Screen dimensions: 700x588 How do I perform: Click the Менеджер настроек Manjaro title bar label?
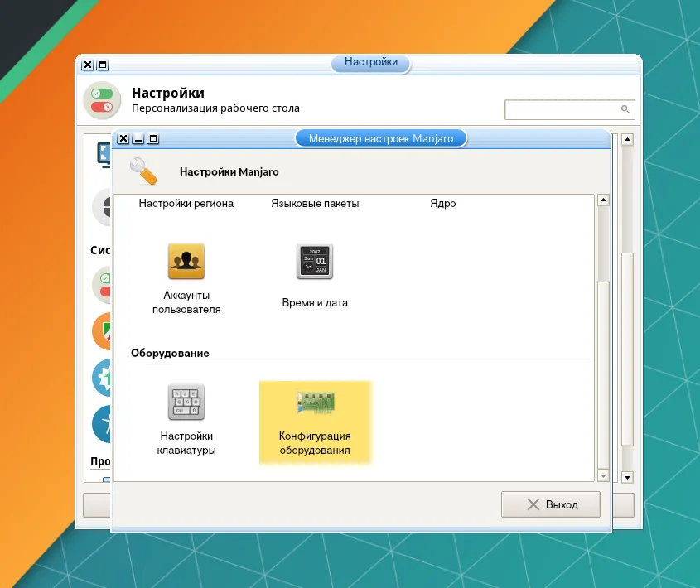coord(381,139)
